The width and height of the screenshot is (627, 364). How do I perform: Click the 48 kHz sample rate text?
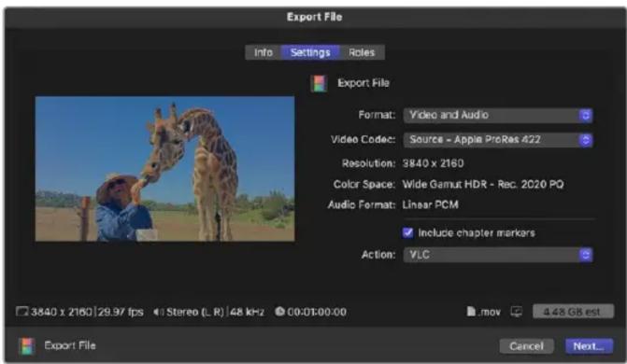coord(247,312)
